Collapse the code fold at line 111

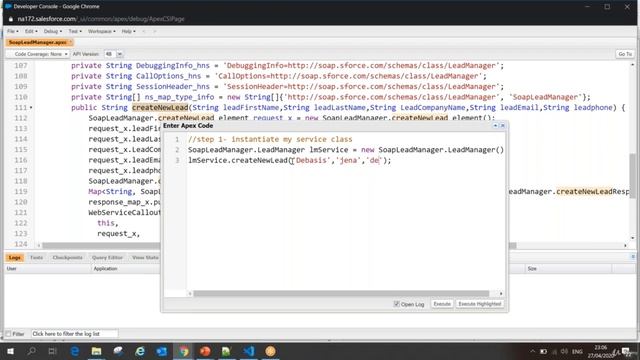(x=31, y=108)
